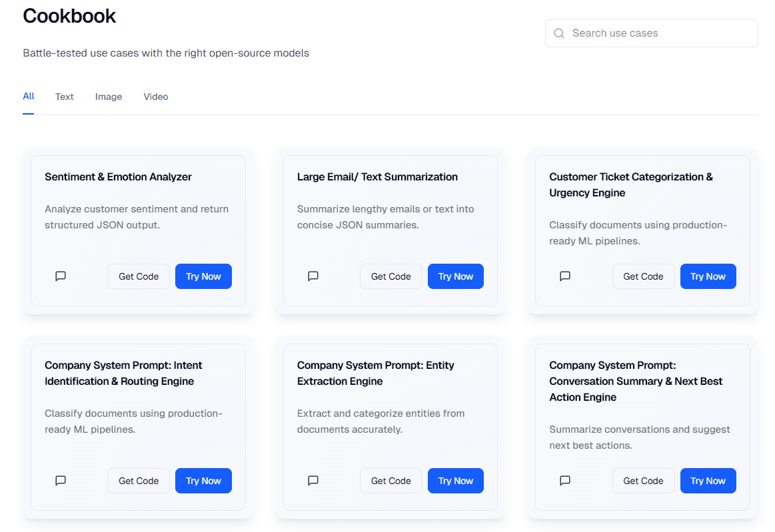Viewport: 775px width, 532px height.
Task: Select the All tab
Action: [29, 97]
